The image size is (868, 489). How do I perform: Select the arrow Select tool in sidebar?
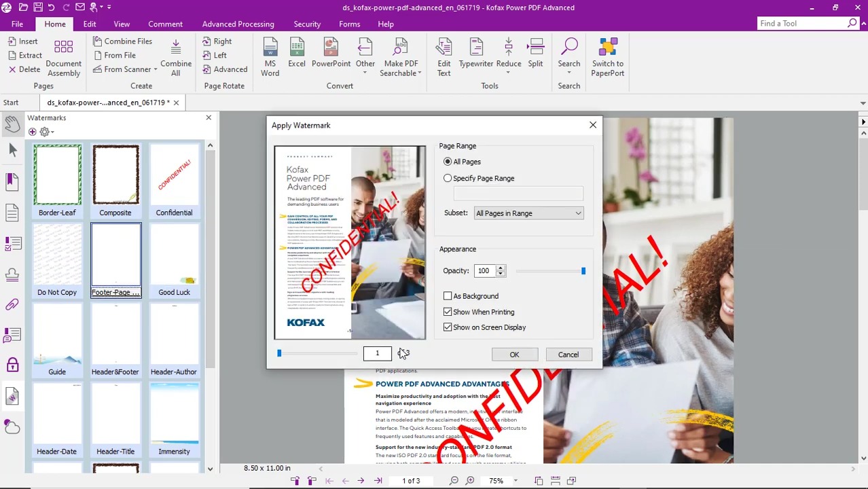(12, 150)
